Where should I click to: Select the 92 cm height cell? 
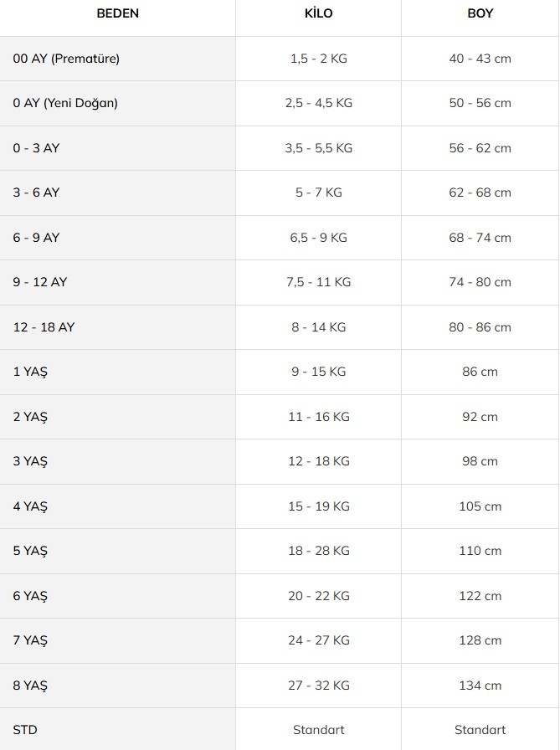[480, 417]
